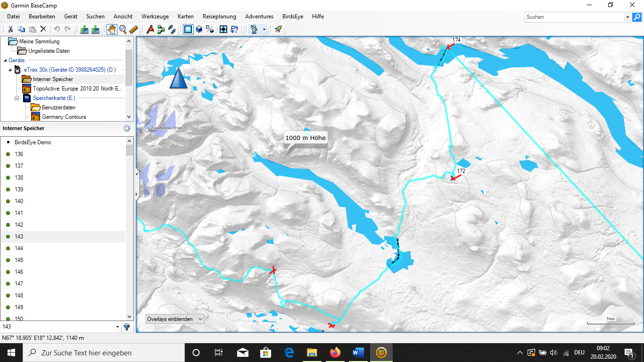The width and height of the screenshot is (644, 362).
Task: Open the Bearbeiten menu
Action: [x=42, y=16]
